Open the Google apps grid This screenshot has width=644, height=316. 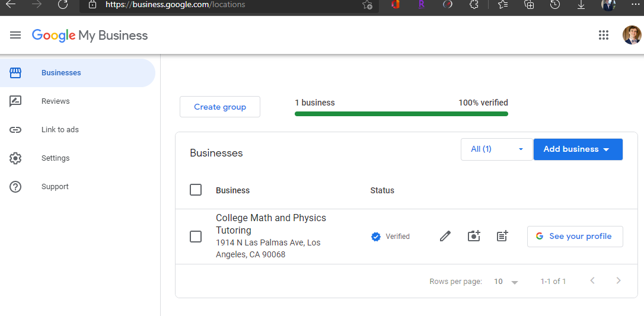click(x=604, y=36)
